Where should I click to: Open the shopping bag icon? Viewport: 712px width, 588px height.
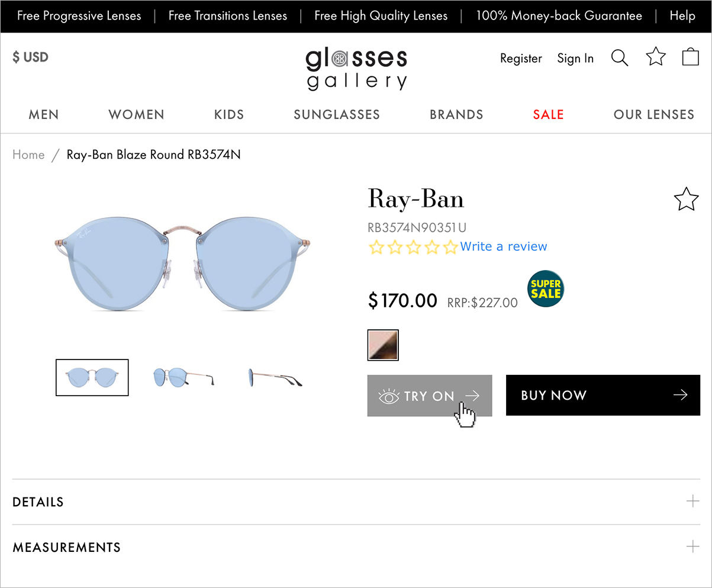tap(691, 57)
